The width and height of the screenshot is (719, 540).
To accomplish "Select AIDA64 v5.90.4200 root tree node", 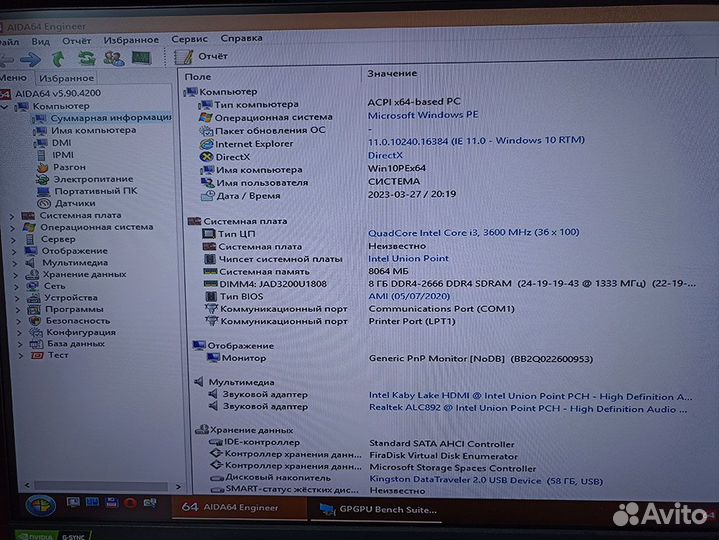I will 58,93.
